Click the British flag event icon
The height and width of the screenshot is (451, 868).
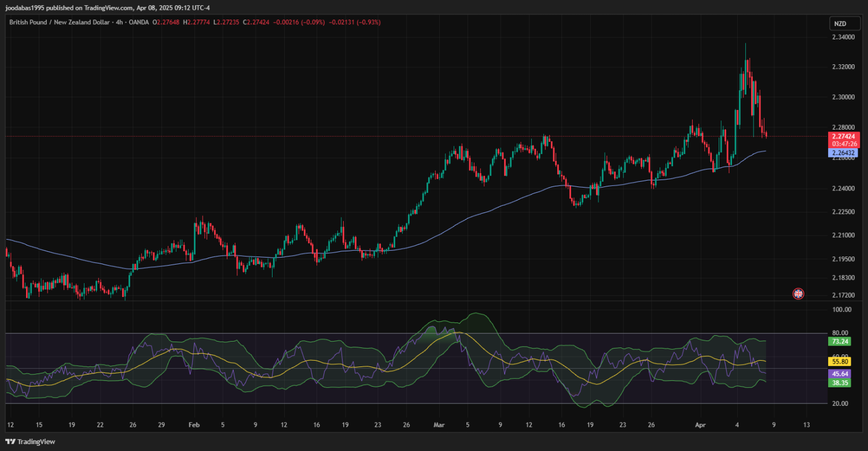pyautogui.click(x=798, y=294)
